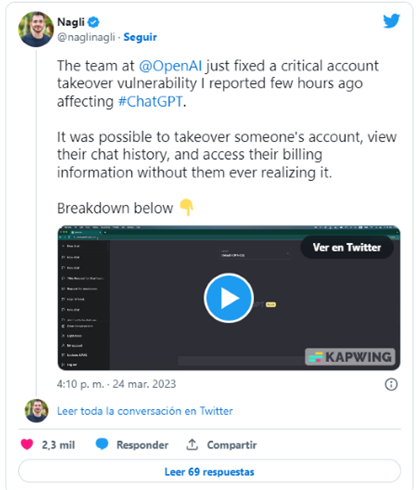
Task: Open the @OpenAI mention link
Action: pyautogui.click(x=170, y=66)
